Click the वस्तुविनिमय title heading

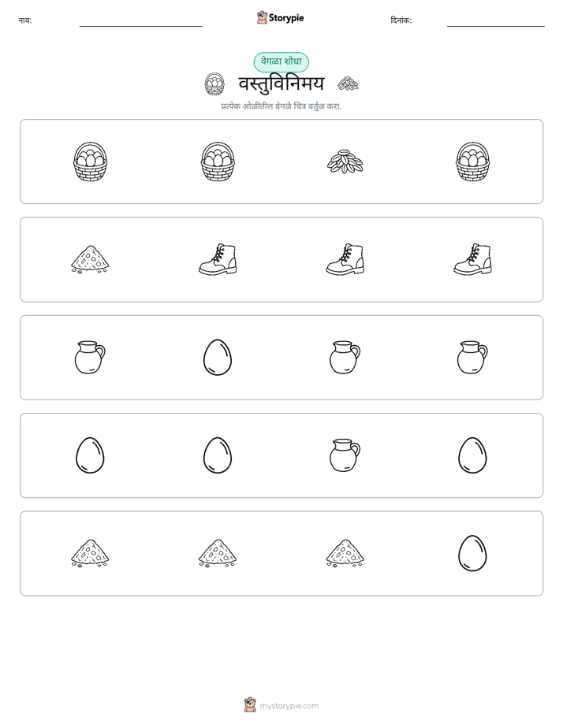click(x=281, y=84)
